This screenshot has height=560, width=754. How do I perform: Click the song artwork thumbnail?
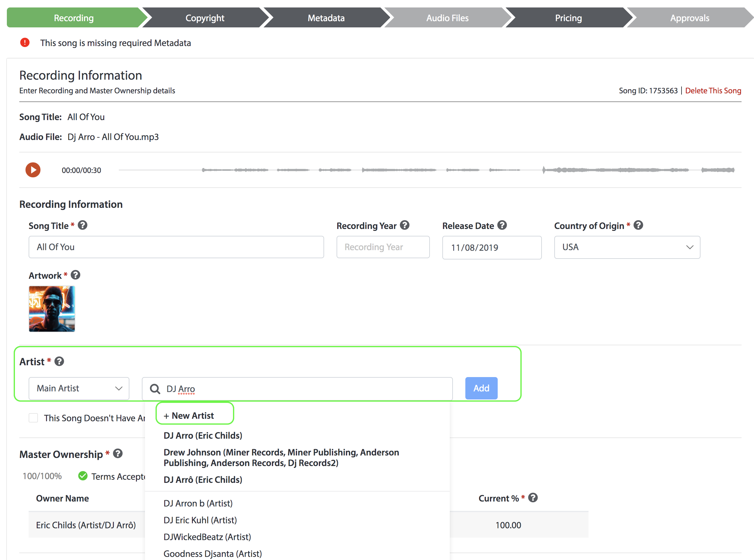click(x=52, y=309)
